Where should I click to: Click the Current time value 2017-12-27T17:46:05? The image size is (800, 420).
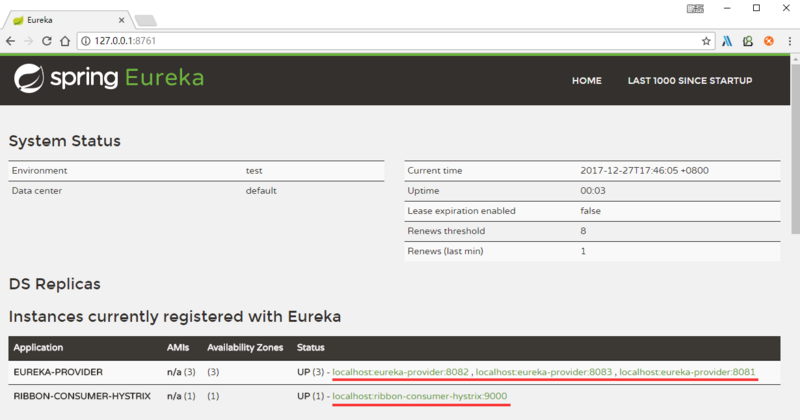[x=644, y=170]
